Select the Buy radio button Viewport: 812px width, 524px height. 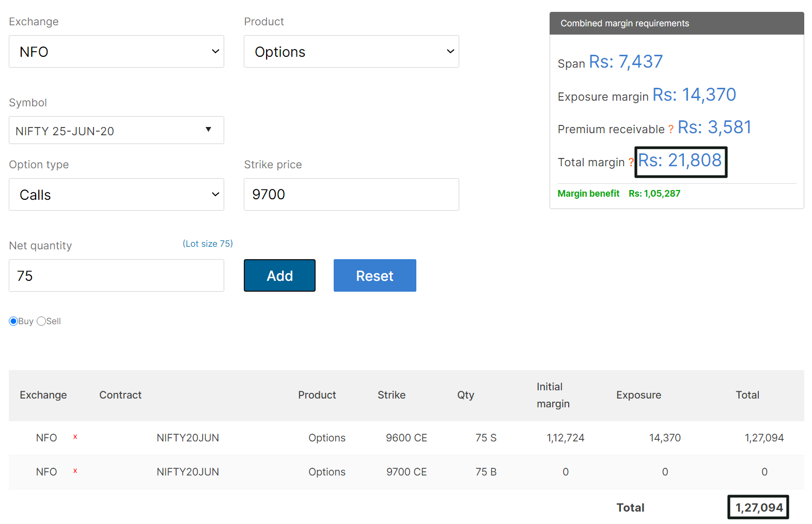pos(13,321)
